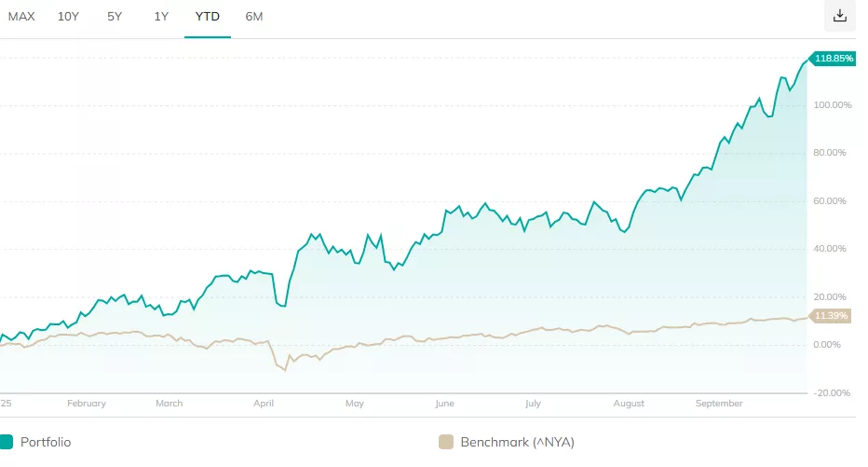Click the 11.39% benchmark value tag
868x467 pixels.
tap(831, 316)
